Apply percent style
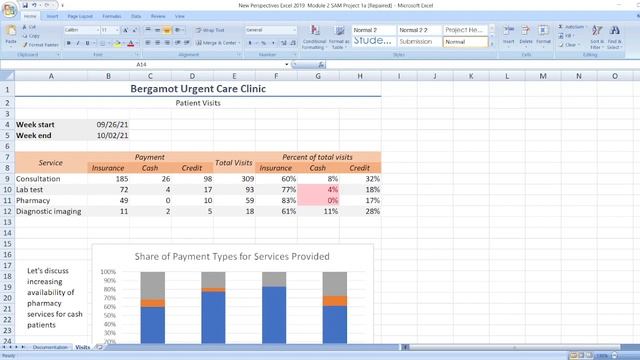The width and height of the screenshot is (640, 360). click(264, 43)
